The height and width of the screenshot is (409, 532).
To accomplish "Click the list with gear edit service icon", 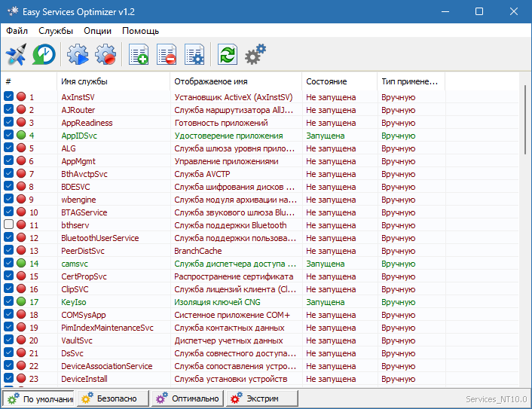I will (194, 54).
